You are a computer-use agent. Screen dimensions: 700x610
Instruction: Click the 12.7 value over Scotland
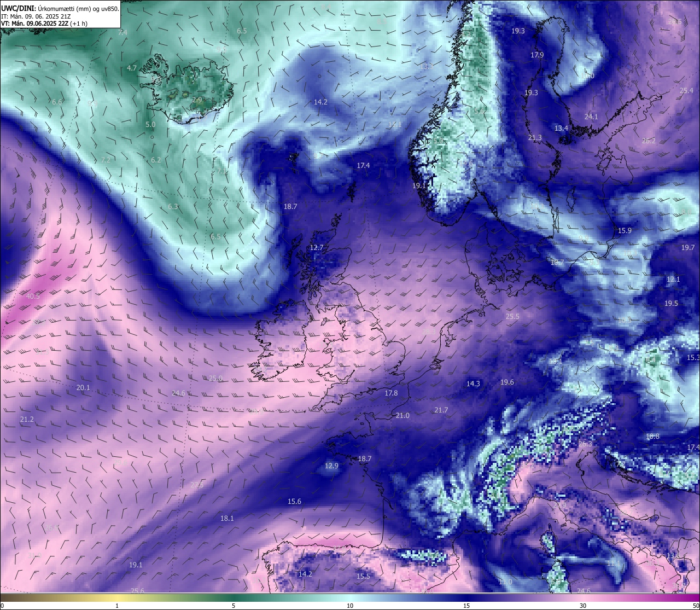pos(317,248)
